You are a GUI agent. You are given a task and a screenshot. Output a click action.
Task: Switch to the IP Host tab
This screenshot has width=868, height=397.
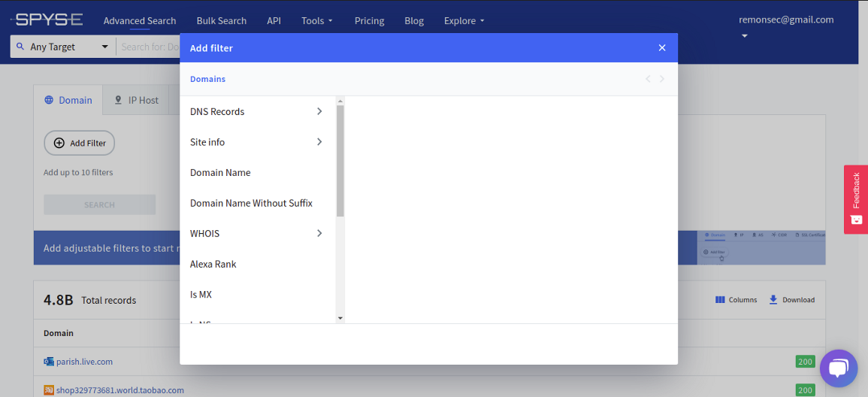[x=136, y=100]
